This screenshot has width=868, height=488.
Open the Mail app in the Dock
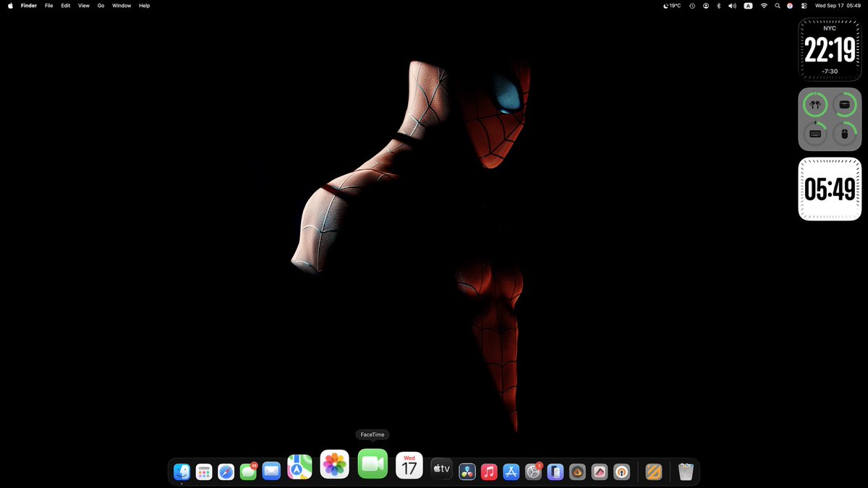coord(271,471)
